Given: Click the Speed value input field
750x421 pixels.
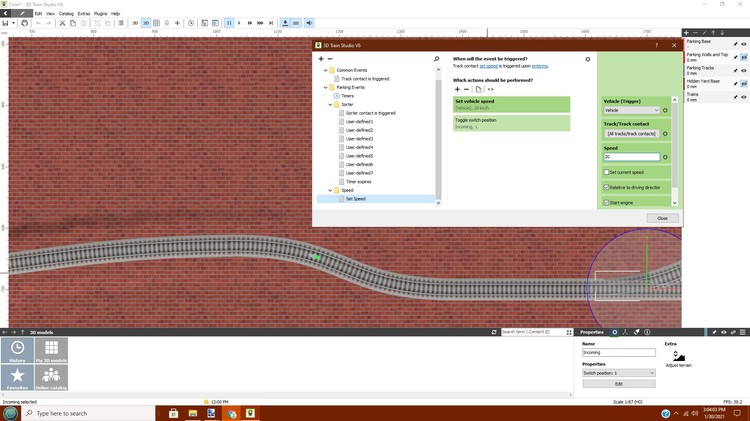Looking at the screenshot, I should click(x=631, y=157).
